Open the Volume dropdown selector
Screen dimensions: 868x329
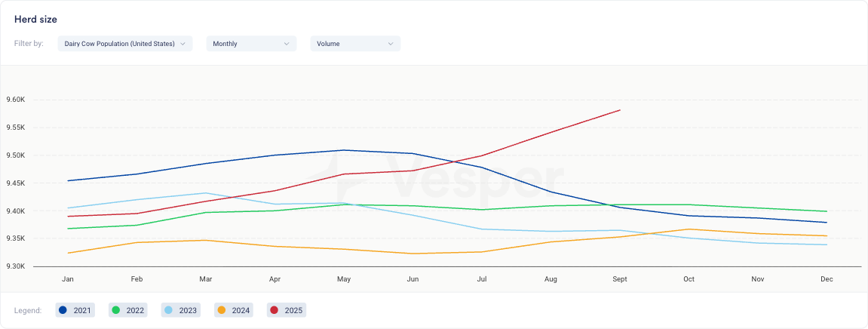point(354,44)
